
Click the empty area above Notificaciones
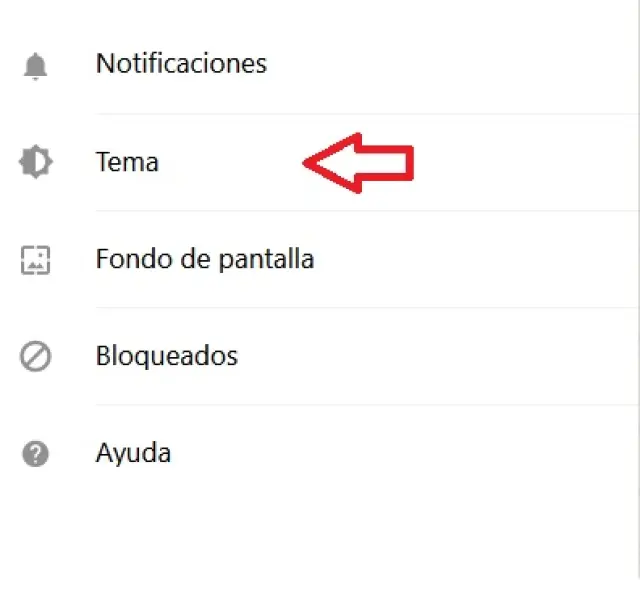click(318, 18)
